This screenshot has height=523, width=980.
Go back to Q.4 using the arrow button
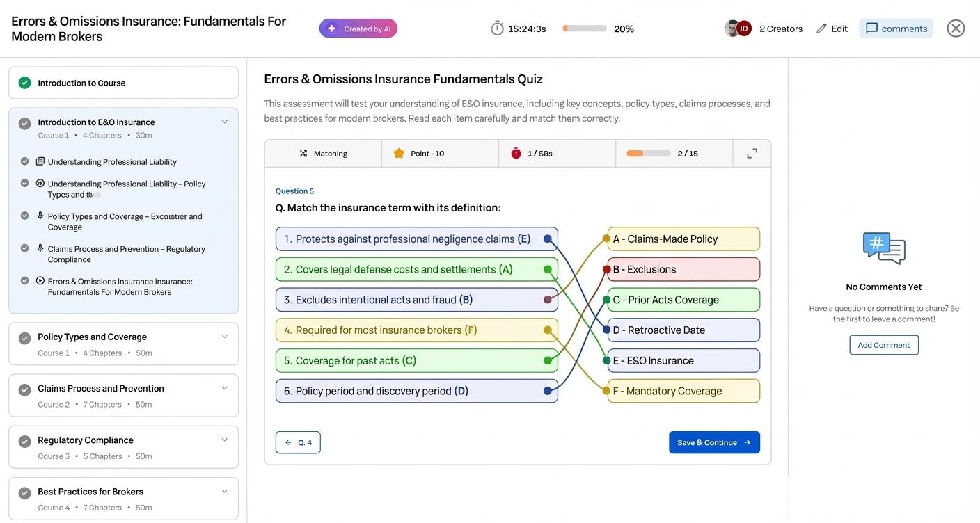tap(298, 442)
